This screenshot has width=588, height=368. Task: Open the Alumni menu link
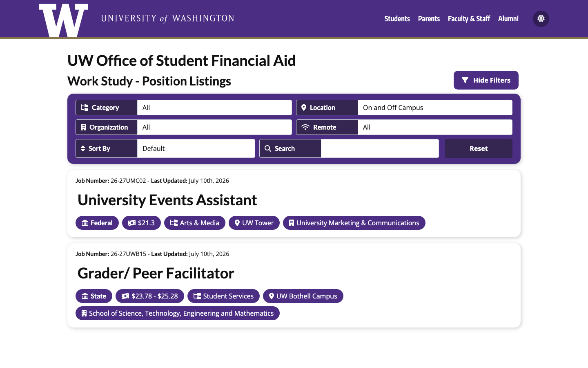click(x=508, y=19)
